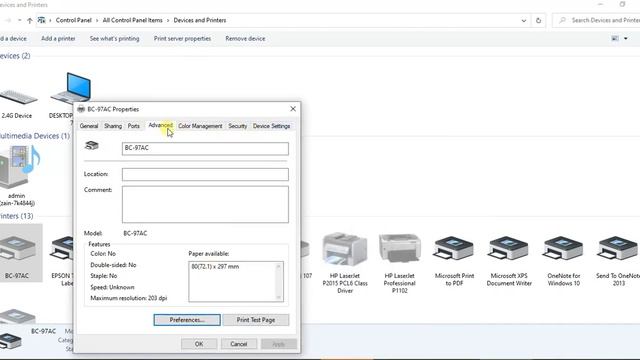This screenshot has width=640, height=360.
Task: Expand the address bar history dropdown
Action: pyautogui.click(x=524, y=20)
